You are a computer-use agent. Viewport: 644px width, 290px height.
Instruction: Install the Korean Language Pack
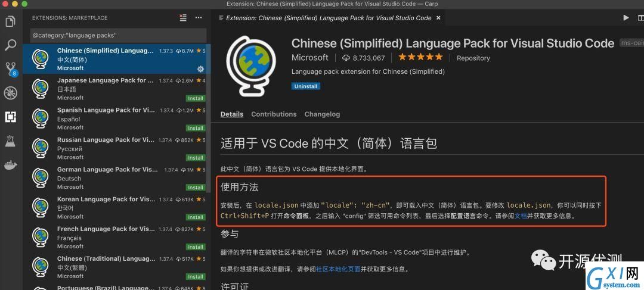click(x=196, y=217)
